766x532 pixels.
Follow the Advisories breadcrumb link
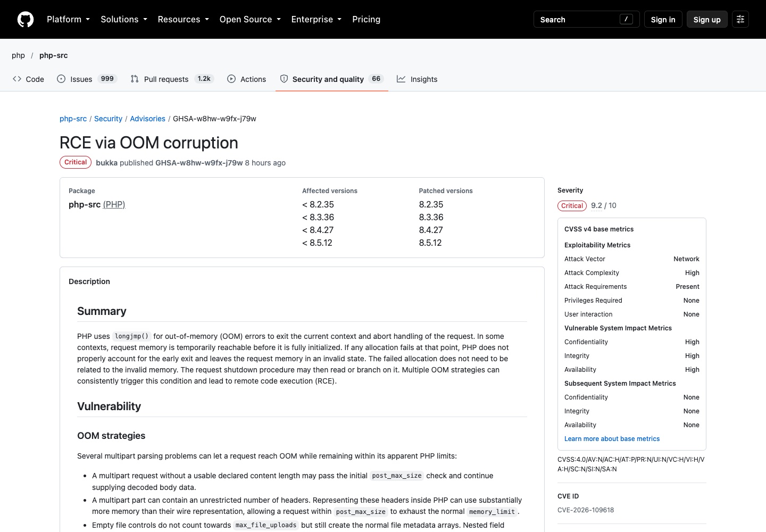coord(147,119)
